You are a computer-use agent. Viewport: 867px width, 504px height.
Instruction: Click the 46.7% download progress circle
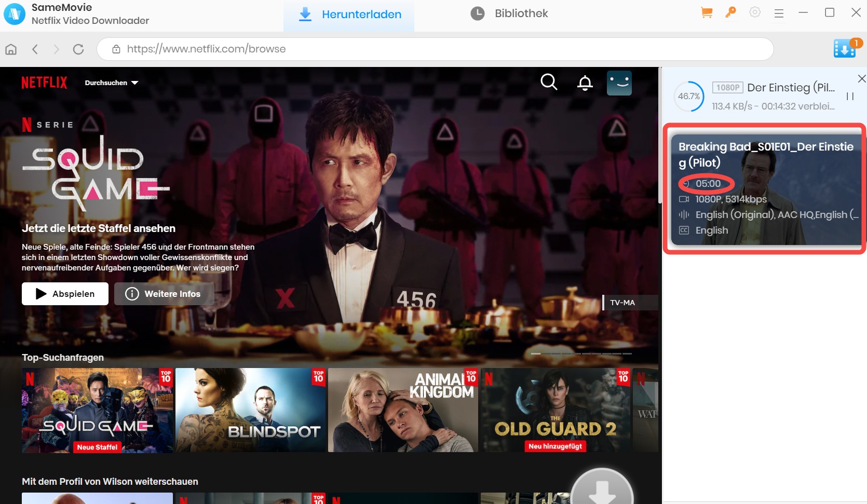point(689,96)
